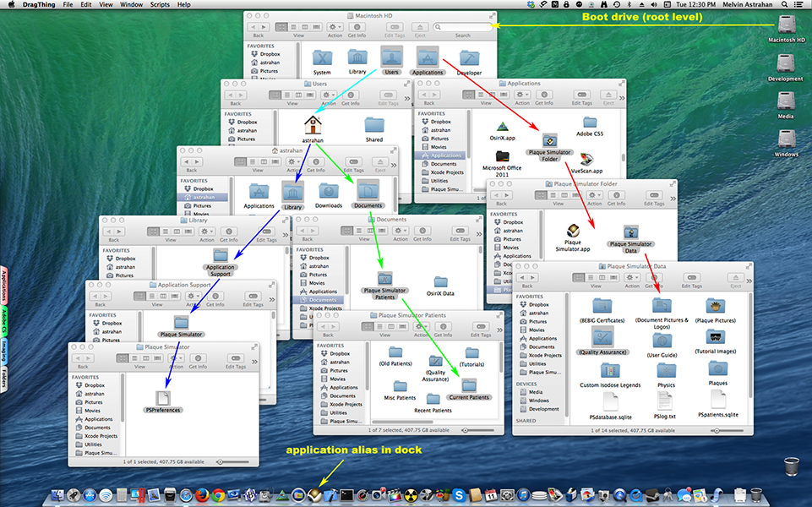
Task: Open the File menu in menu bar
Action: [68, 4]
